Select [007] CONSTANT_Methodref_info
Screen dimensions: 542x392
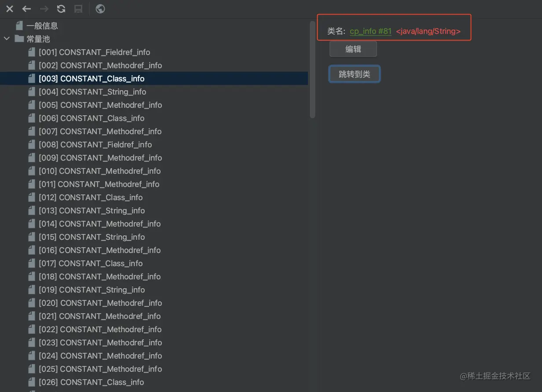[x=154, y=131]
